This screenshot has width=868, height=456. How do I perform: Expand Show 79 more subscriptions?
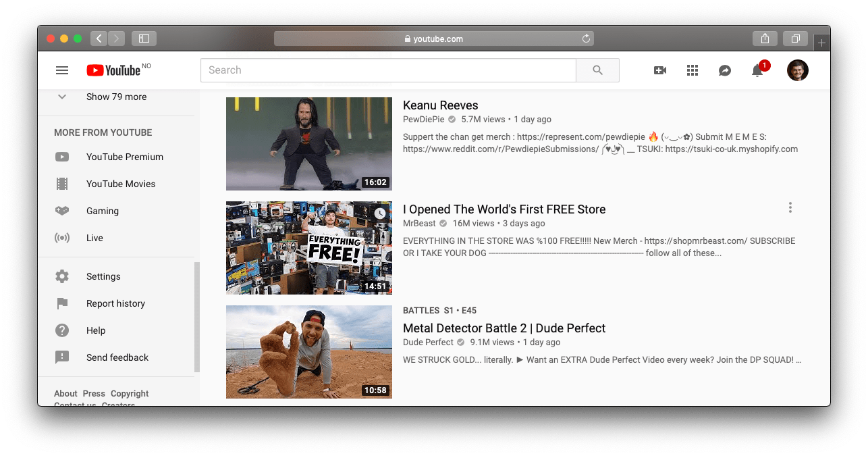click(116, 97)
